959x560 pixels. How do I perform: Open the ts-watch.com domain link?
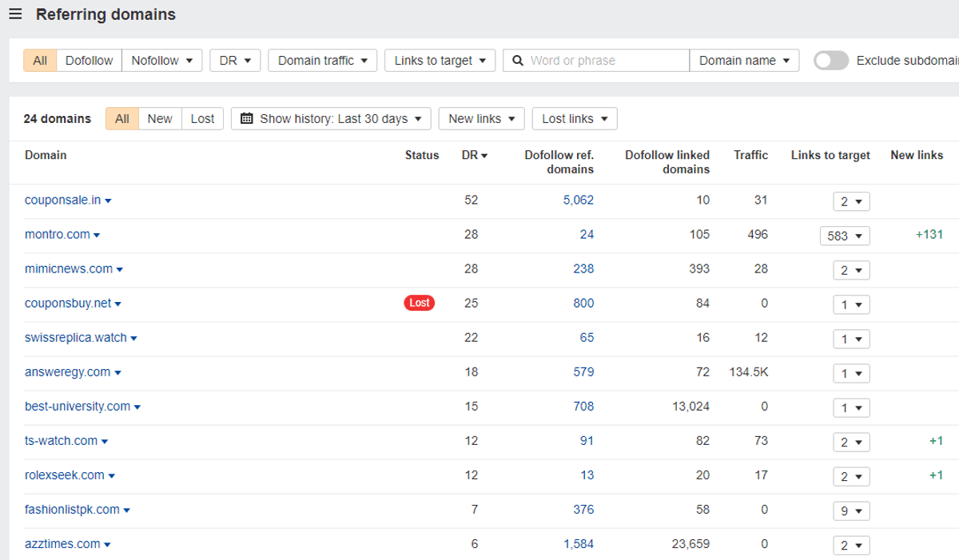62,440
